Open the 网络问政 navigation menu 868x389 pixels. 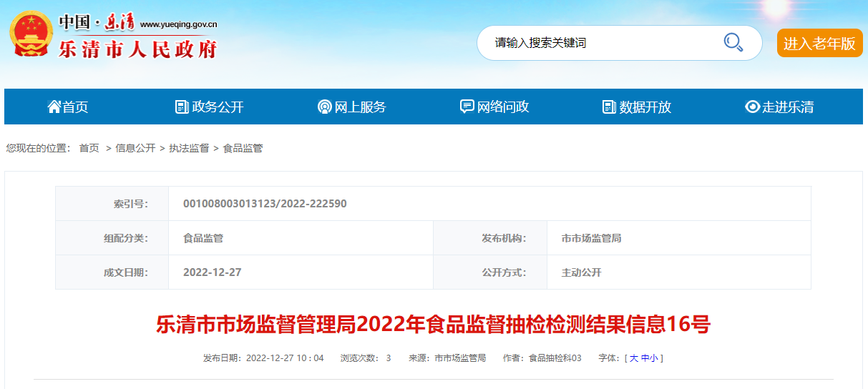click(x=503, y=107)
